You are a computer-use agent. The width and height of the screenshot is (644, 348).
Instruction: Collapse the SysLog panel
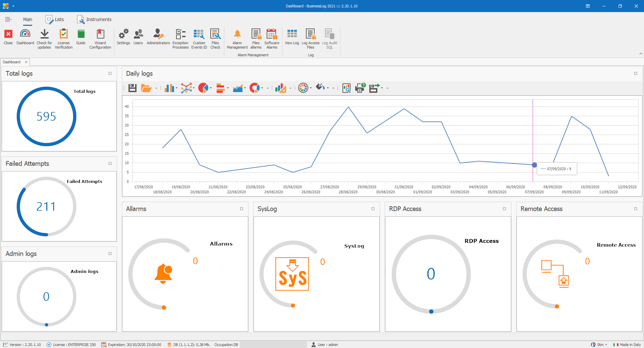373,208
